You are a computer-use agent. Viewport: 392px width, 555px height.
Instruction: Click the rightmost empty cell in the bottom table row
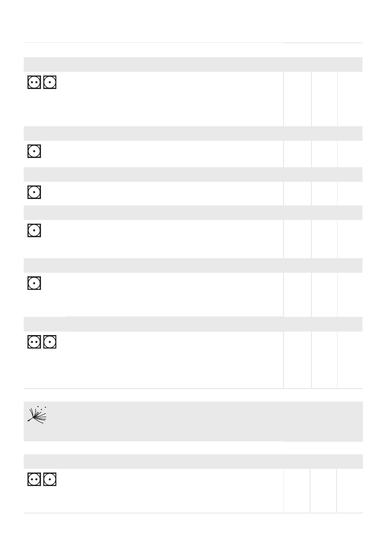(x=350, y=491)
